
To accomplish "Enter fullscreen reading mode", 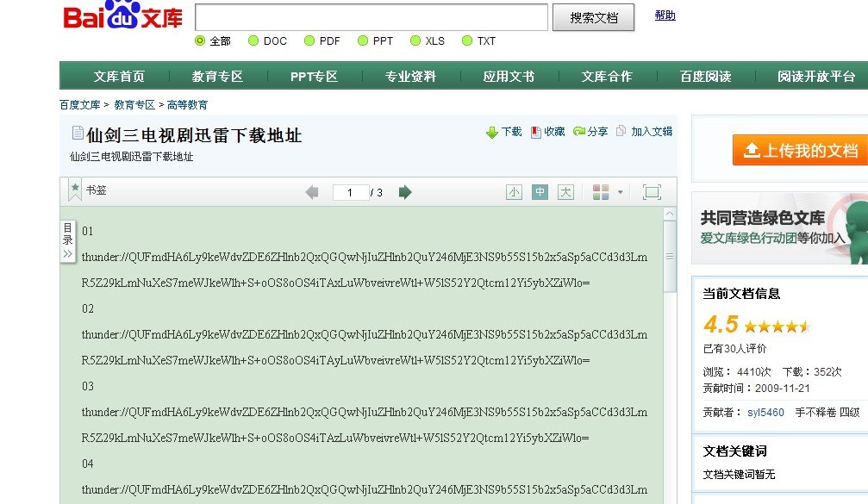I will (x=652, y=192).
